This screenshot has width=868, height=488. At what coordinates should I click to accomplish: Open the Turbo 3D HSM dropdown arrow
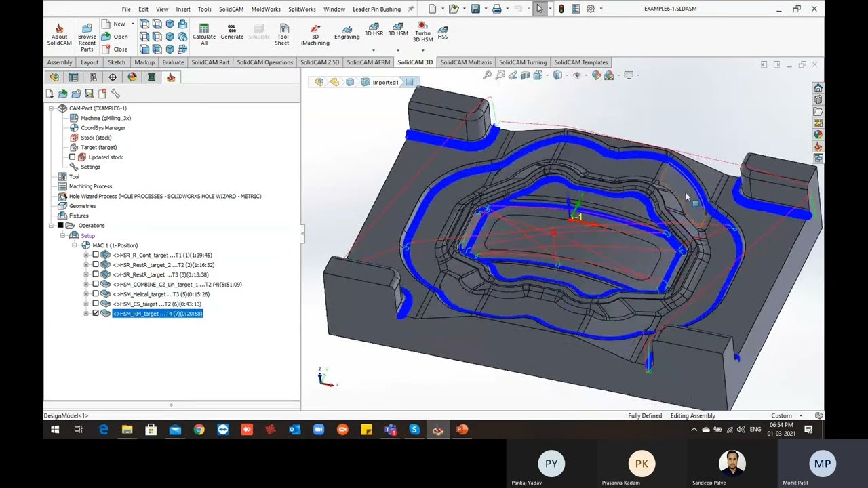[422, 50]
